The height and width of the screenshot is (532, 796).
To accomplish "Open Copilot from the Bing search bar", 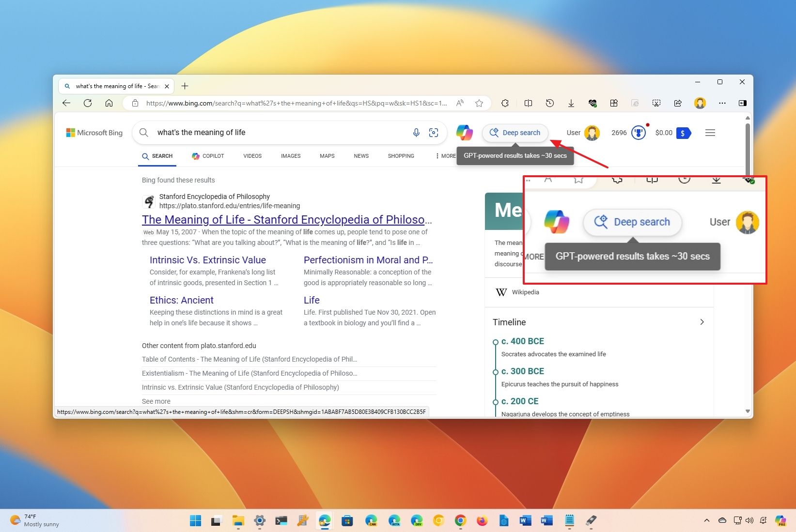I will point(464,132).
